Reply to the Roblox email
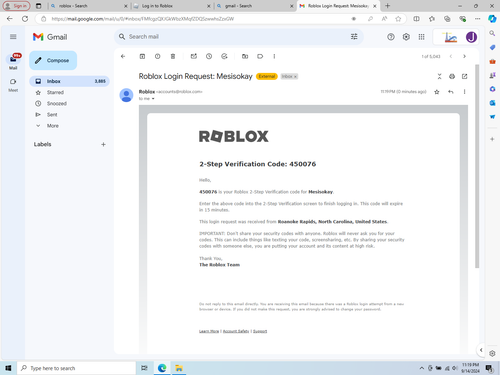 (x=451, y=92)
